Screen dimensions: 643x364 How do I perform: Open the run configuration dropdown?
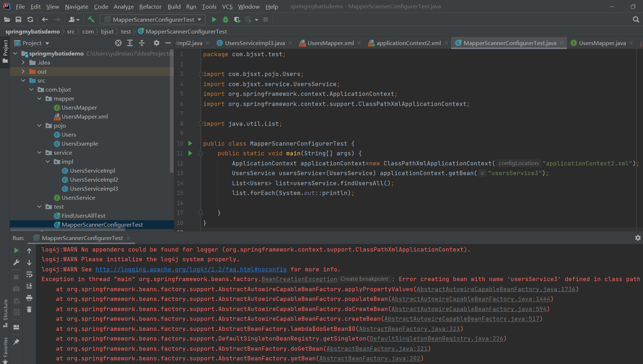152,19
